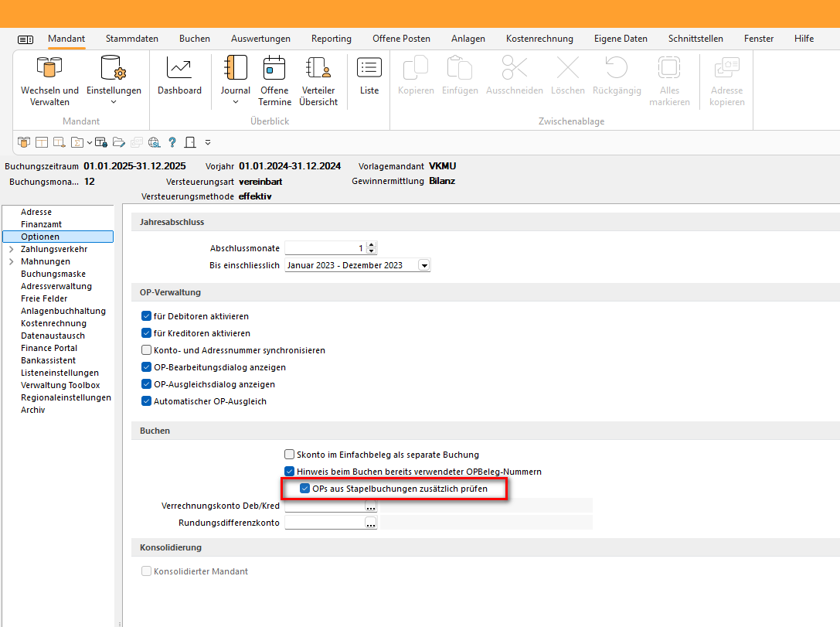Viewport: 840px width, 627px height.
Task: Increase the Abschlussmonate value with up arrow
Action: pos(372,245)
